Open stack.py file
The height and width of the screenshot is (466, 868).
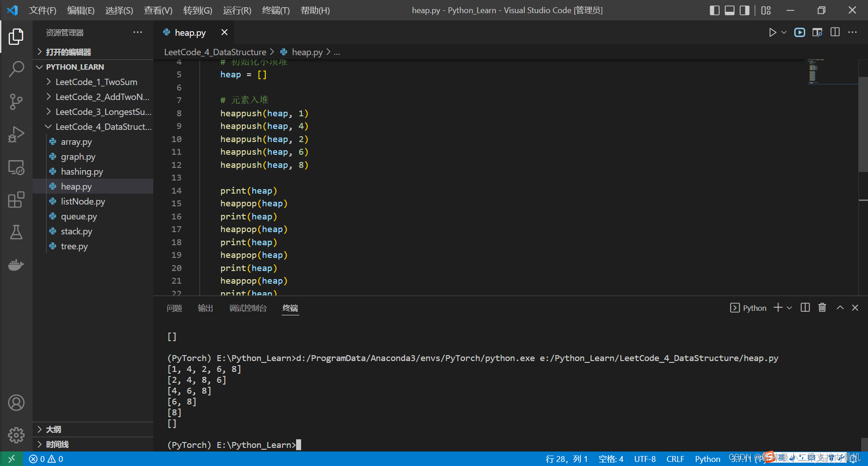(93, 231)
